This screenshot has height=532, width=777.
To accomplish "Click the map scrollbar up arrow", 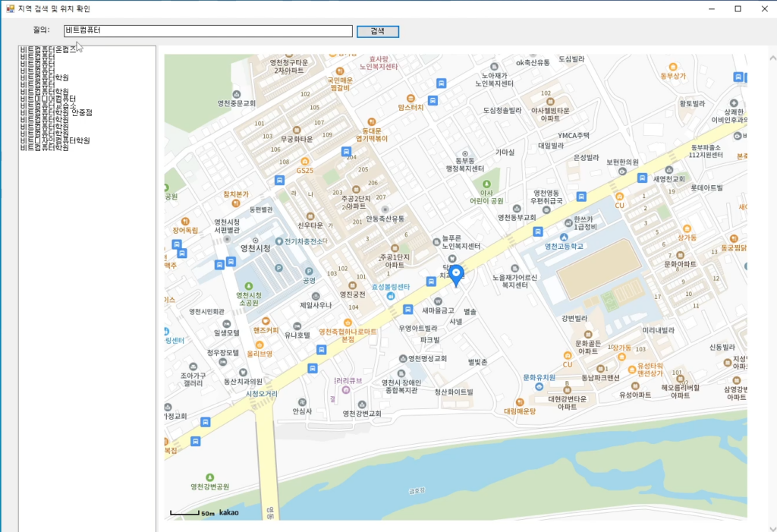I will pyautogui.click(x=772, y=58).
